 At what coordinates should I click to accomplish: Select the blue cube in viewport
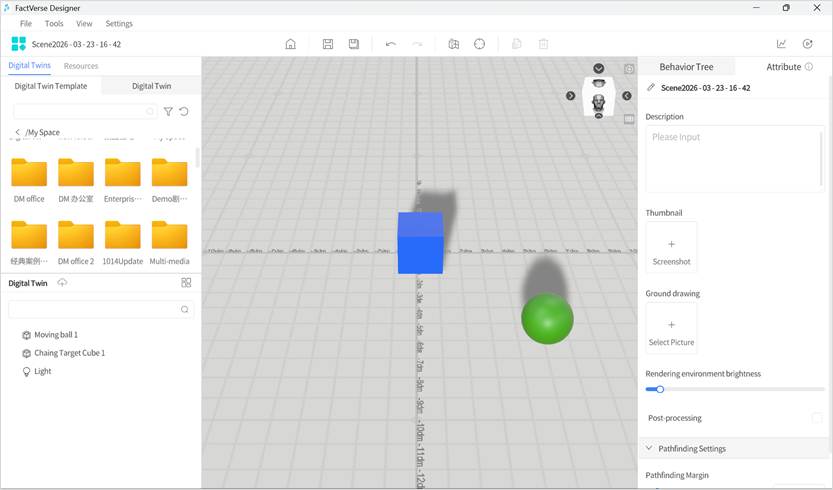(420, 243)
